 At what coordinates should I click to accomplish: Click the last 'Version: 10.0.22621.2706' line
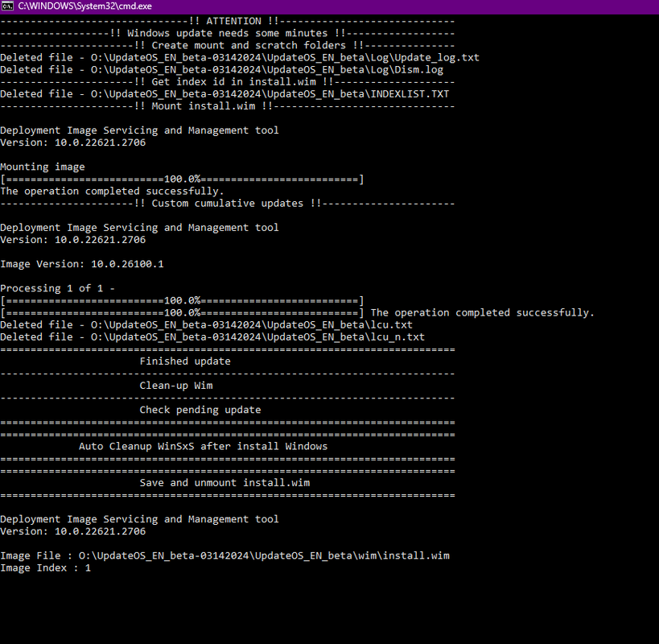pos(72,531)
